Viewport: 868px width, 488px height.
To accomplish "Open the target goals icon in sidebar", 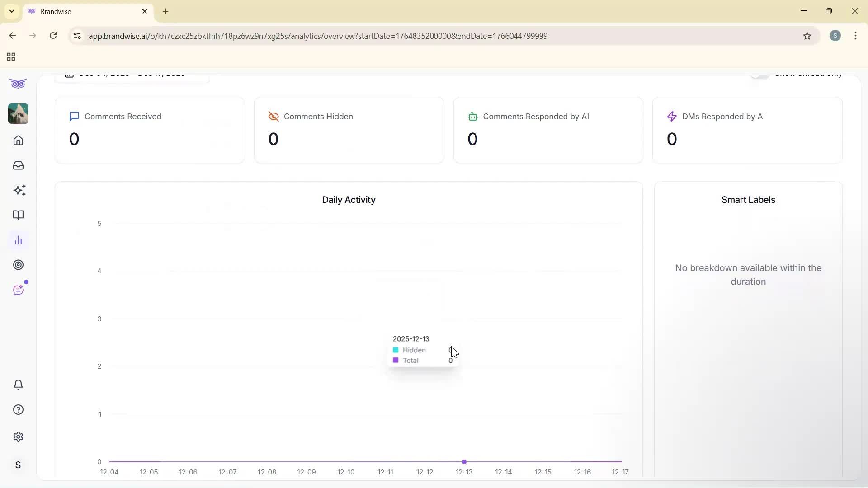I will click(18, 265).
